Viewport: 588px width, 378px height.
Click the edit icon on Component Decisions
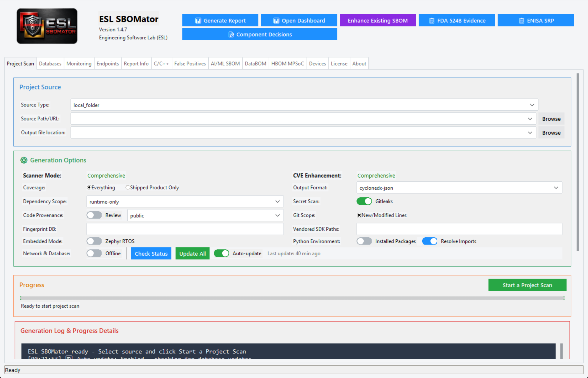click(231, 34)
